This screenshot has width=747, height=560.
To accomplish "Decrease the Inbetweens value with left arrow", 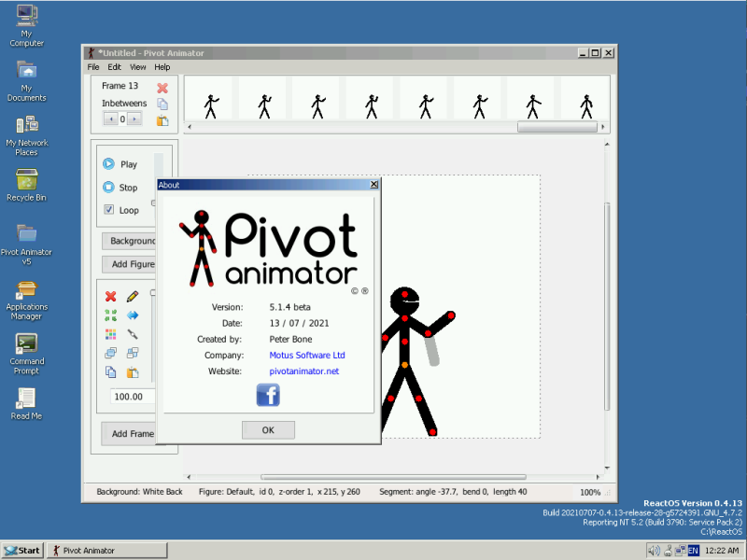I will point(111,119).
